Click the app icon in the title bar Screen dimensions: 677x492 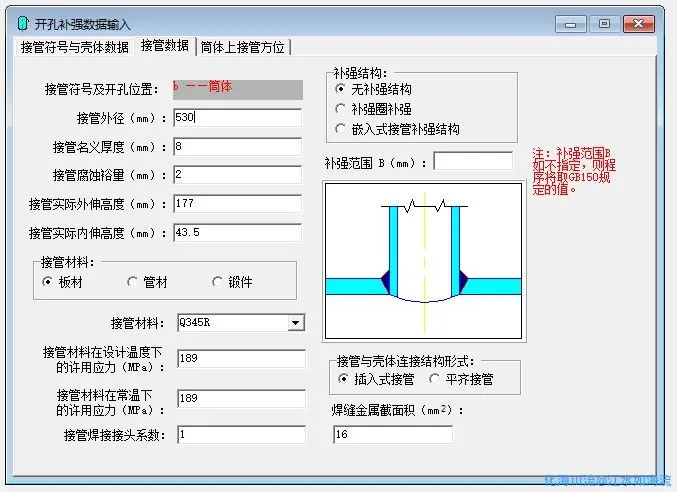coord(23,24)
